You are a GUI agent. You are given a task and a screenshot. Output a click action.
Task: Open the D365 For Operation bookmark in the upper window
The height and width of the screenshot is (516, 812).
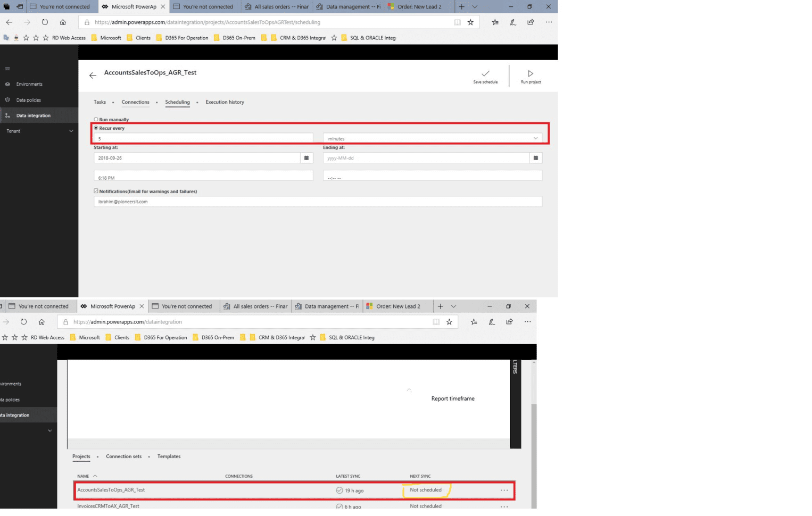[182, 38]
